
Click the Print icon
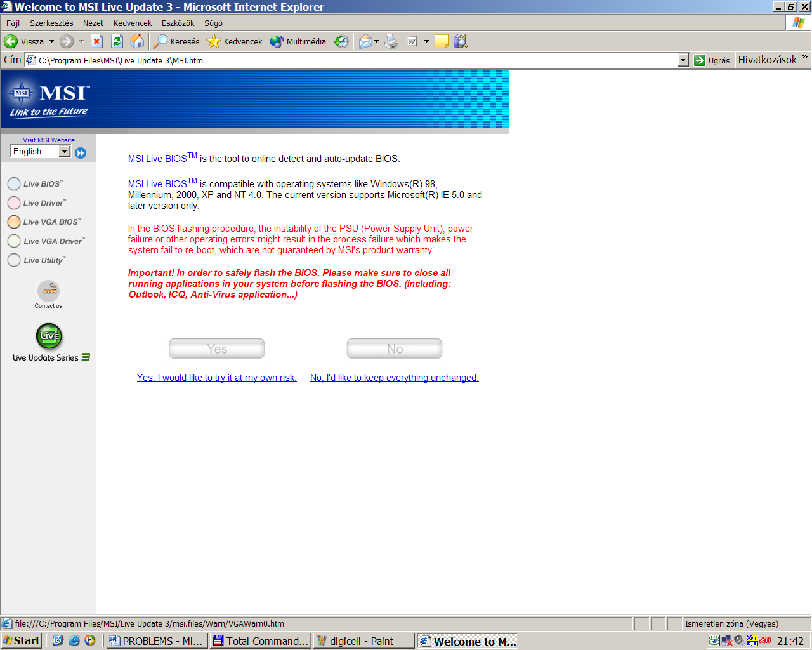(391, 41)
